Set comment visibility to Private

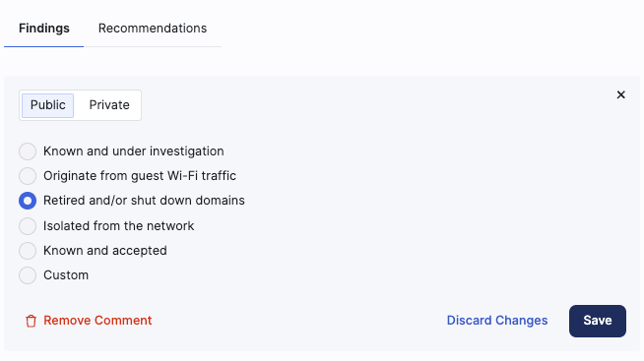109,105
